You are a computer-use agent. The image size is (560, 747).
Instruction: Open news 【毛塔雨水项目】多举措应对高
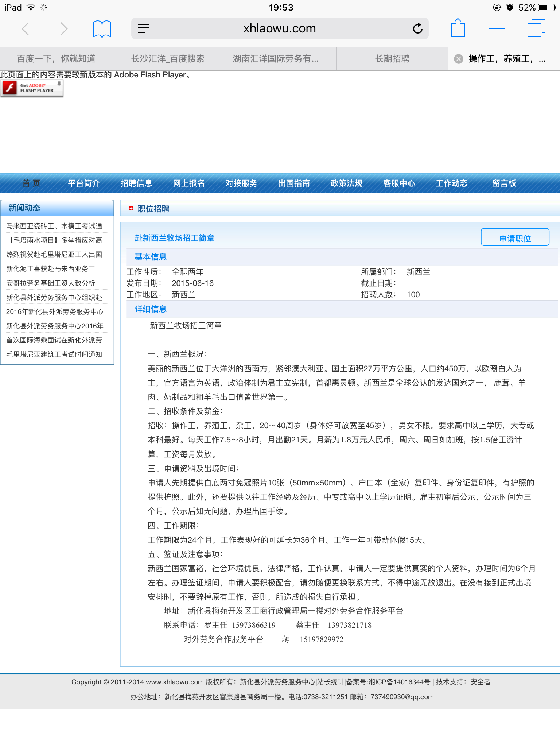54,240
